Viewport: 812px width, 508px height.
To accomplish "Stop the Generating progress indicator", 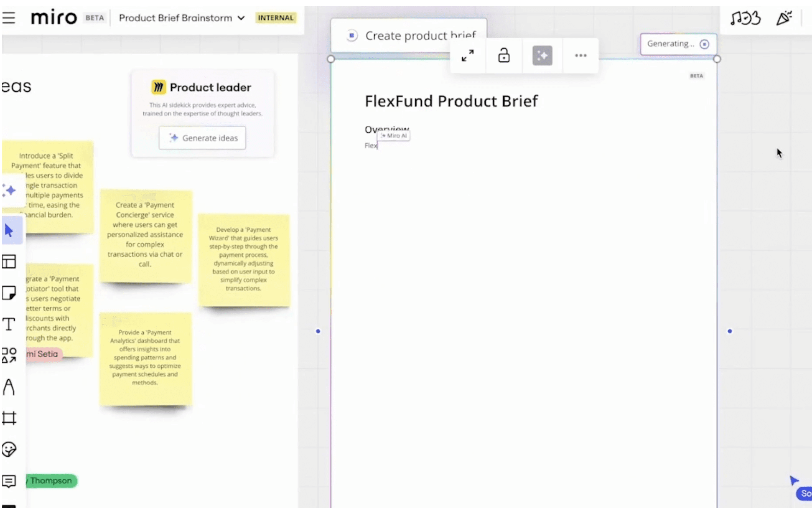I will 705,44.
